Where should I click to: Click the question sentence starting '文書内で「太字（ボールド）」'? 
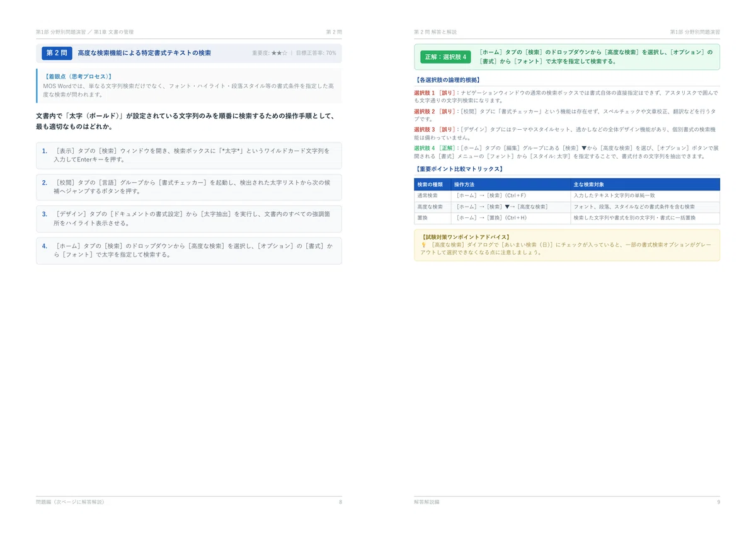185,122
